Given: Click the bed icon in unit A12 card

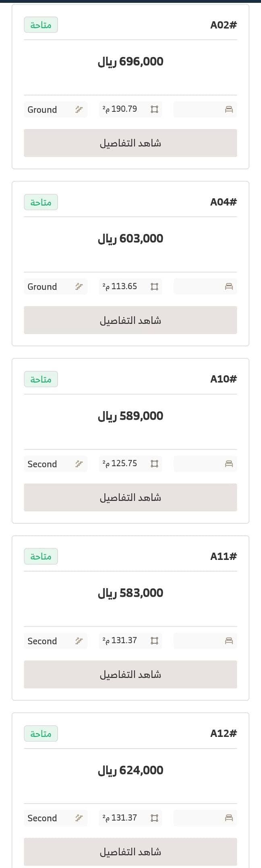Looking at the screenshot, I should (229, 818).
